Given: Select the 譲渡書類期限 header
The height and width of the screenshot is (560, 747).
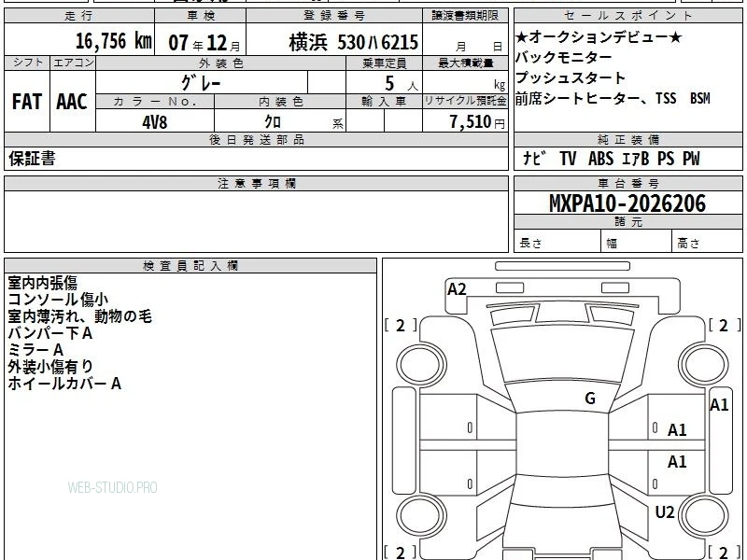Looking at the screenshot, I should 465,16.
